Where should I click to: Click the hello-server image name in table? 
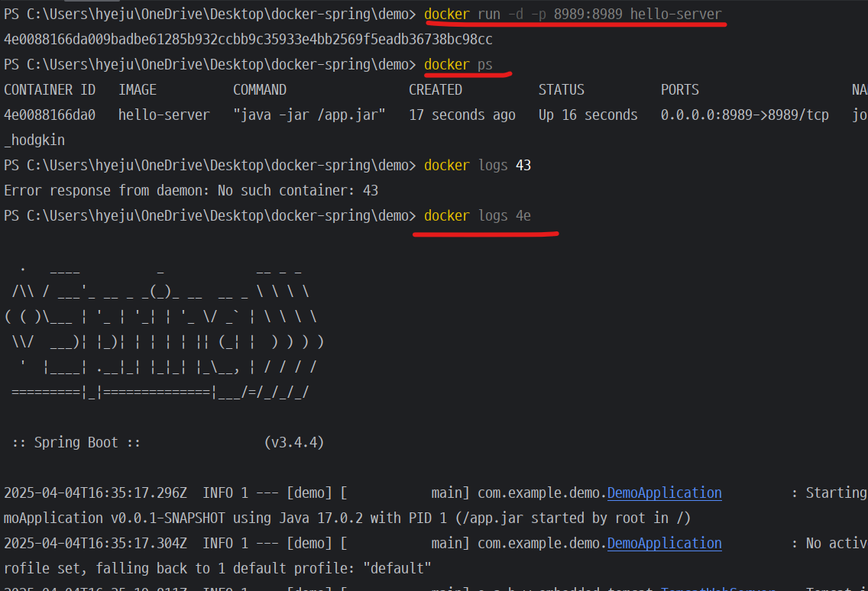point(164,115)
